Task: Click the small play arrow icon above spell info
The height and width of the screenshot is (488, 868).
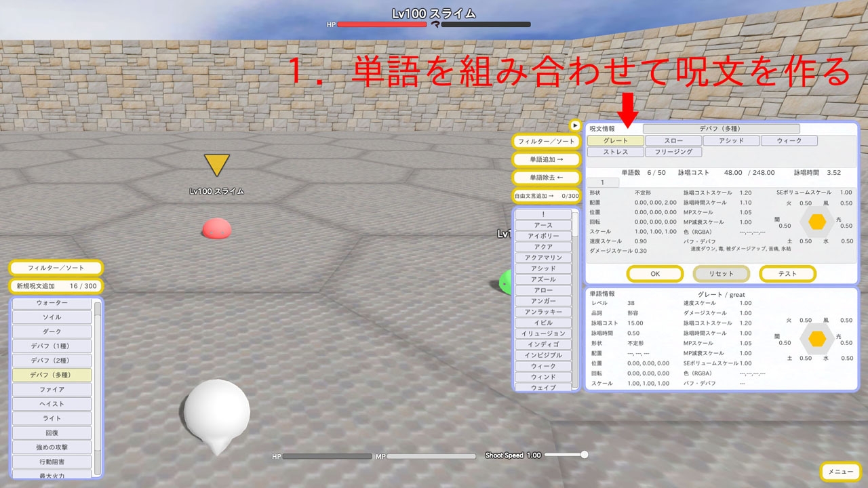Action: click(x=575, y=125)
